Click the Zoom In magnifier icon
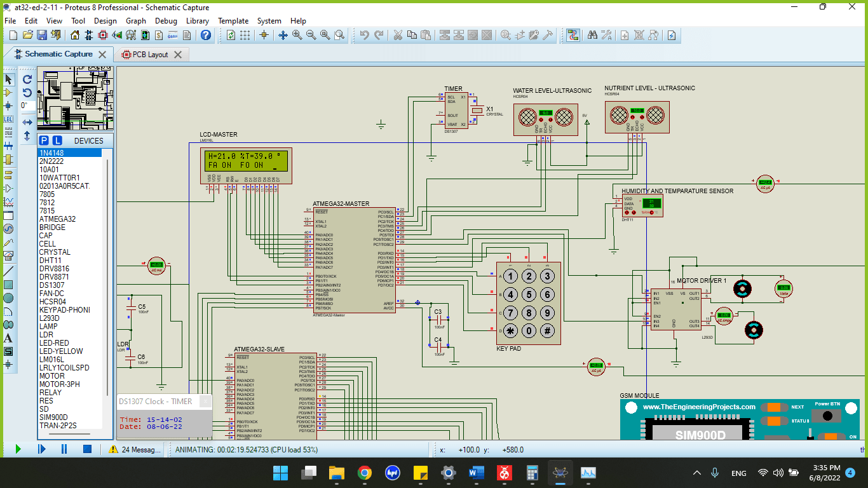The image size is (868, 488). pyautogui.click(x=297, y=36)
